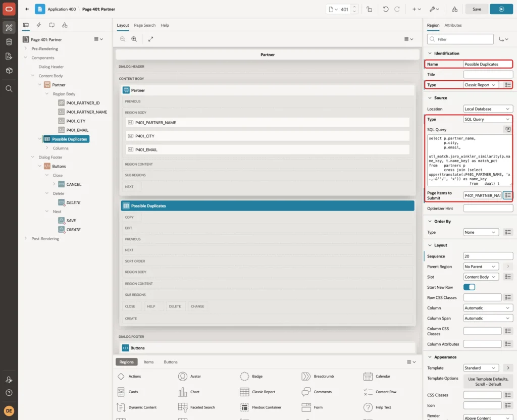Expand the Post-Rendering tree node
Image resolution: width=517 pixels, height=420 pixels.
[x=25, y=238]
